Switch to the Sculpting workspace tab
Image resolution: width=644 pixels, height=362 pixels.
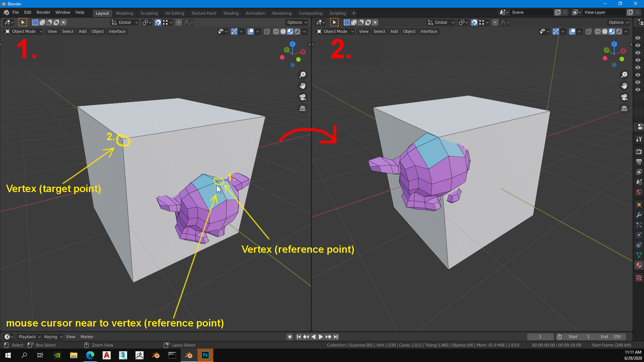(149, 13)
